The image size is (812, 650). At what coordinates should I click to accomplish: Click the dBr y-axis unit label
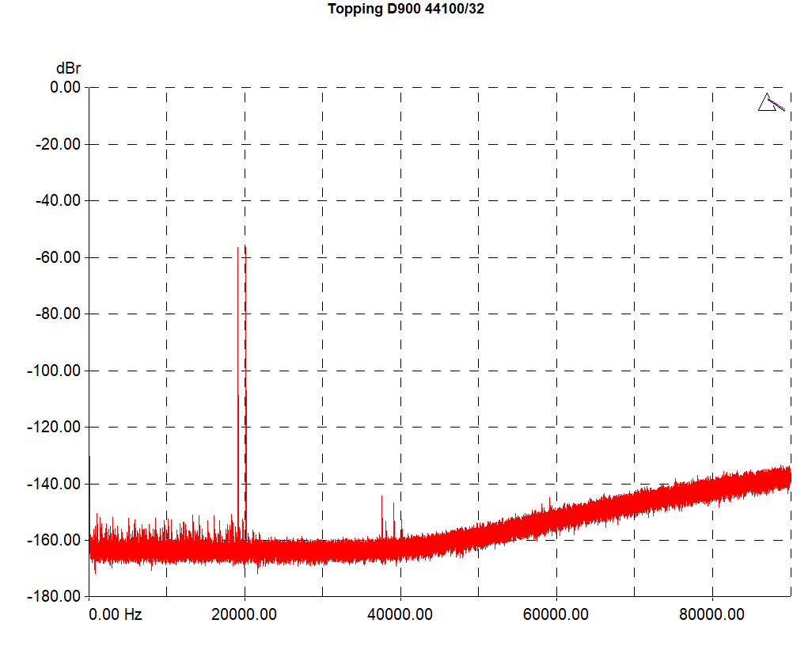68,68
